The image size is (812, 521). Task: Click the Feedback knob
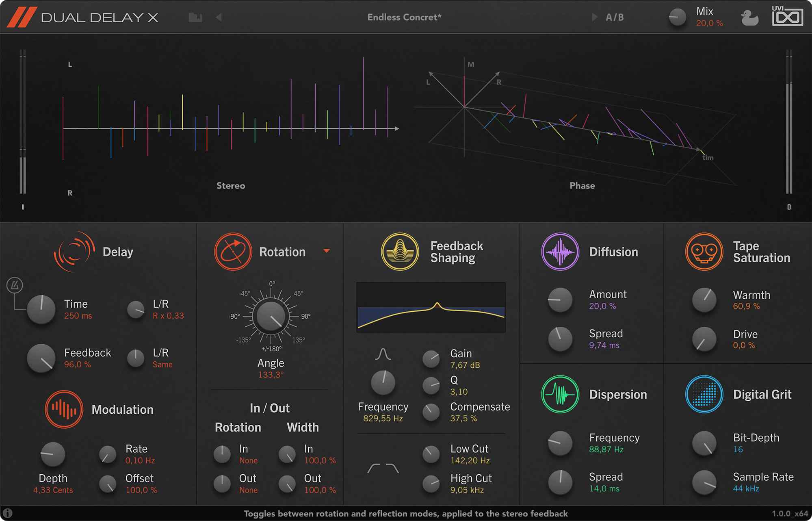pyautogui.click(x=41, y=358)
